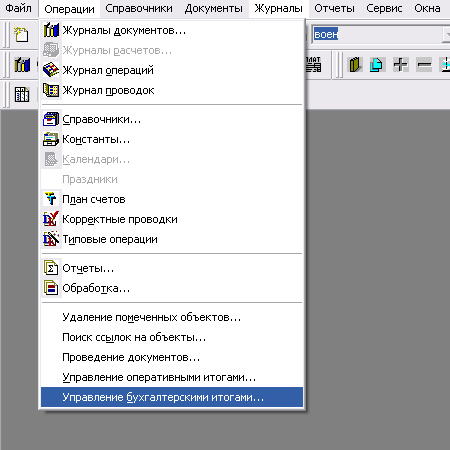
Task: Expand the search combo box dropdown arrow
Action: [447, 34]
